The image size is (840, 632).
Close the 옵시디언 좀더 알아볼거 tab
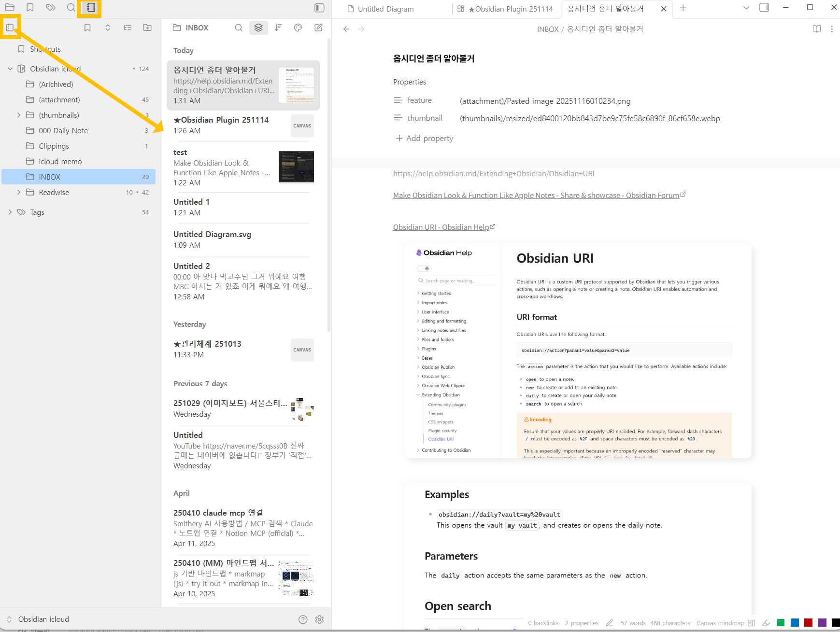664,9
